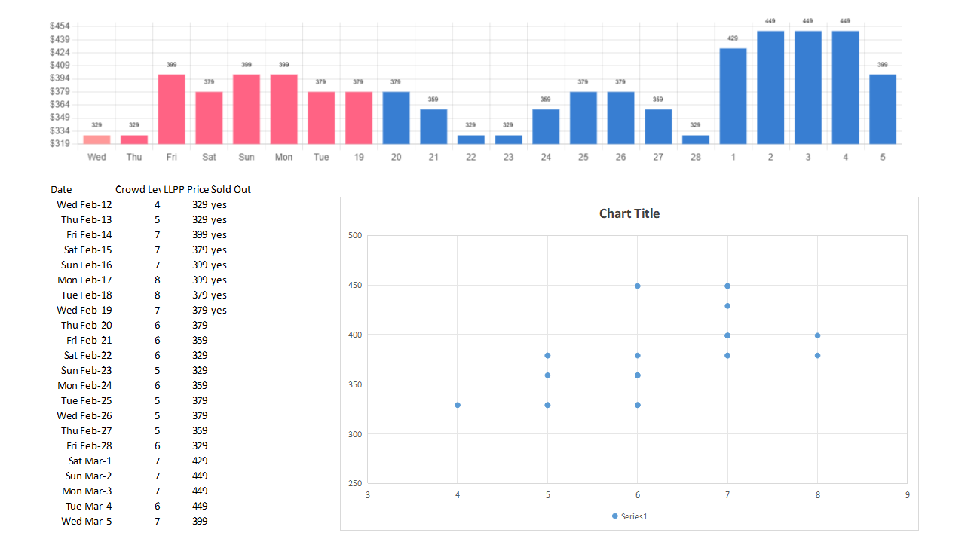Select the cell Fri Feb-28
980x545 pixels.
point(89,445)
